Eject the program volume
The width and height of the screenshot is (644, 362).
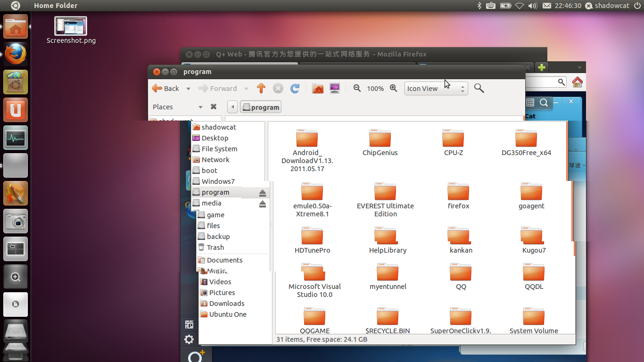(x=263, y=193)
